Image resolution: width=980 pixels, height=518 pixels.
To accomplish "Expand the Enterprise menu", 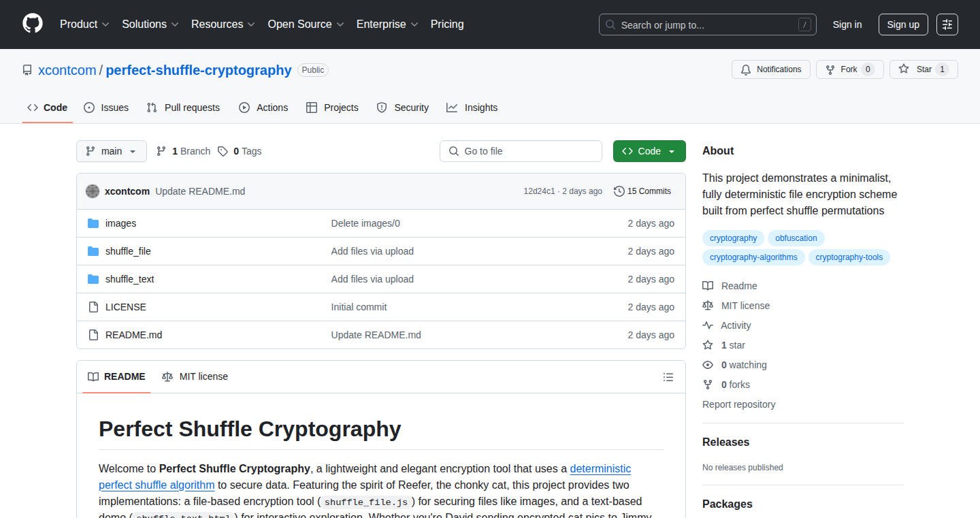I will point(387,25).
